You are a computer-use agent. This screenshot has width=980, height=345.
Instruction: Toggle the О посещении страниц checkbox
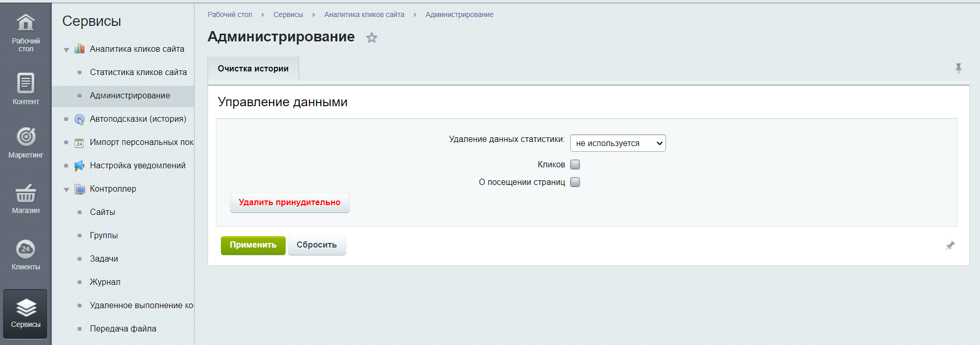[x=575, y=182]
